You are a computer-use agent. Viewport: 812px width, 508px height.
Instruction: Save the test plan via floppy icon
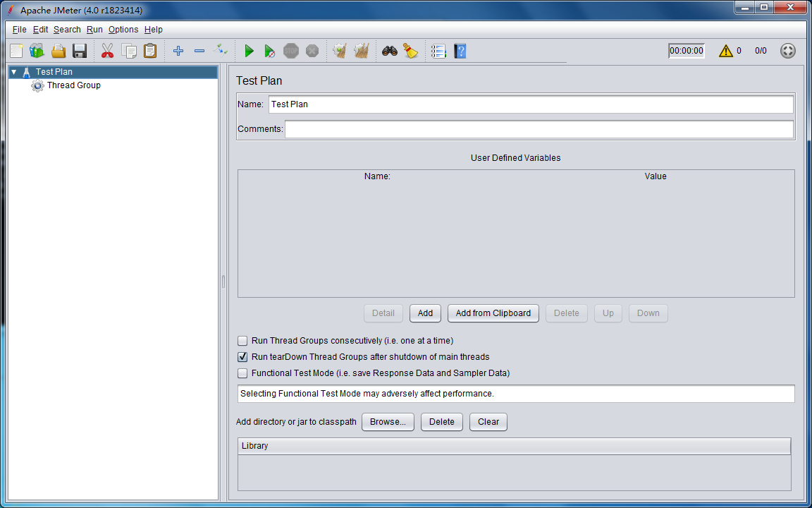[x=80, y=51]
